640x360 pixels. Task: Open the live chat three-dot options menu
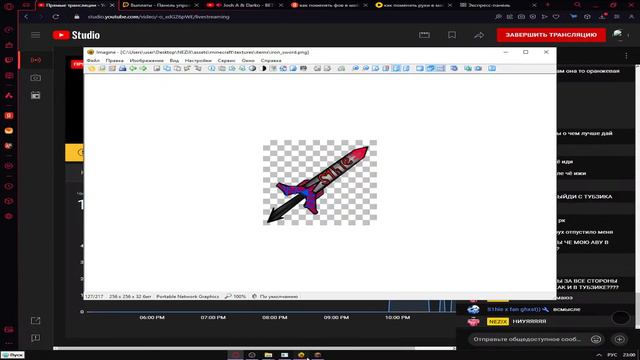pyautogui.click(x=626, y=56)
